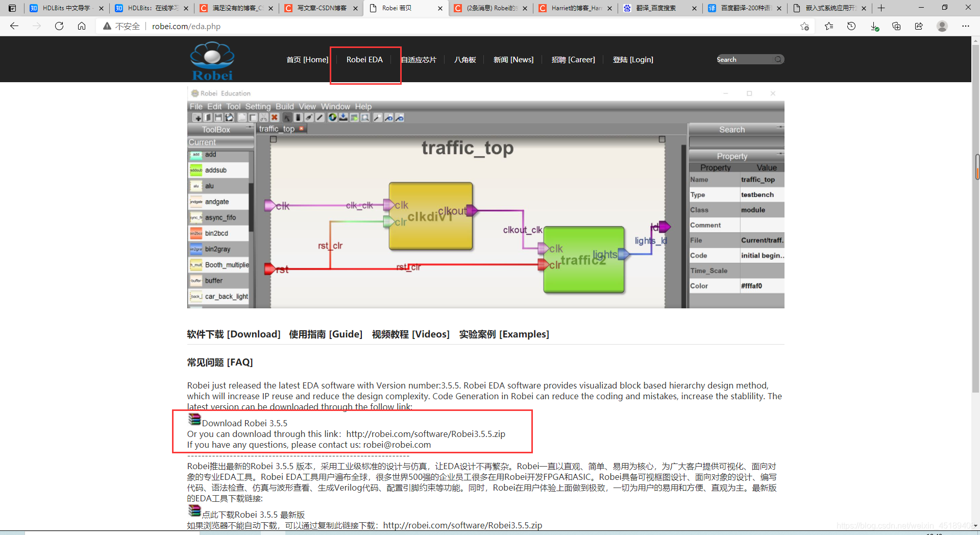Viewport: 980px width, 535px height.
Task: Open 八角板 in site navigation
Action: click(465, 60)
